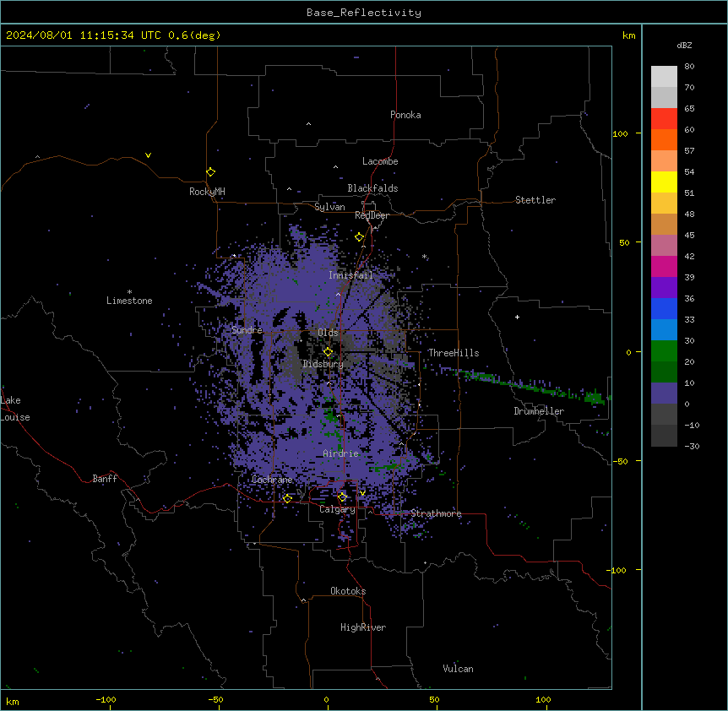Image resolution: width=728 pixels, height=711 pixels.
Task: Click the -30 value in the dBZ legend
Action: click(692, 447)
